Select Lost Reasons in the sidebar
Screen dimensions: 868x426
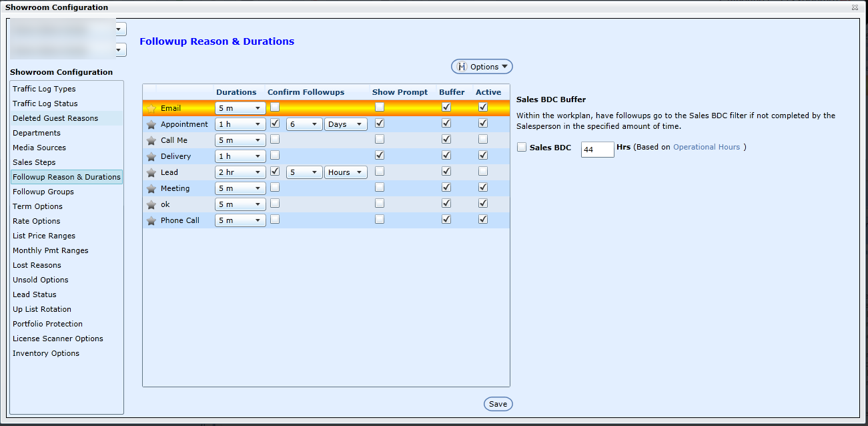(37, 265)
